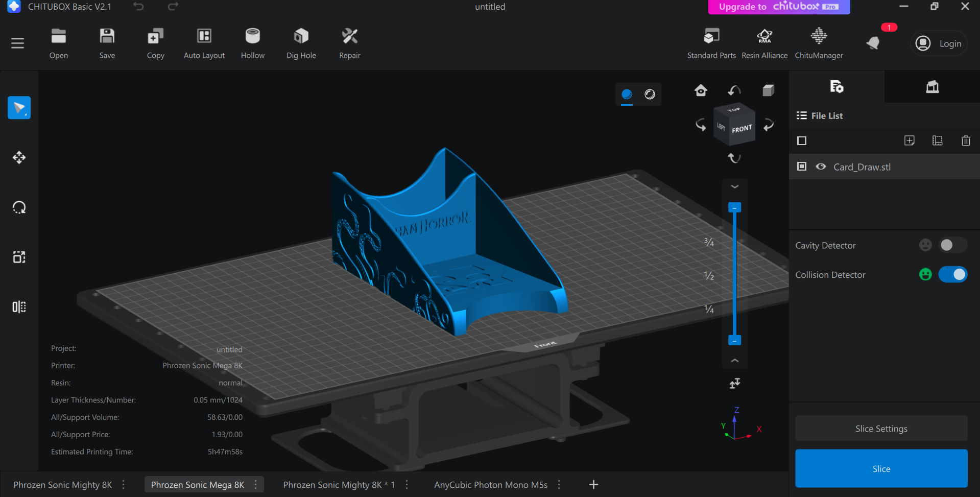This screenshot has width=980, height=497.
Task: Grab the bottom layer slider handle
Action: (734, 340)
